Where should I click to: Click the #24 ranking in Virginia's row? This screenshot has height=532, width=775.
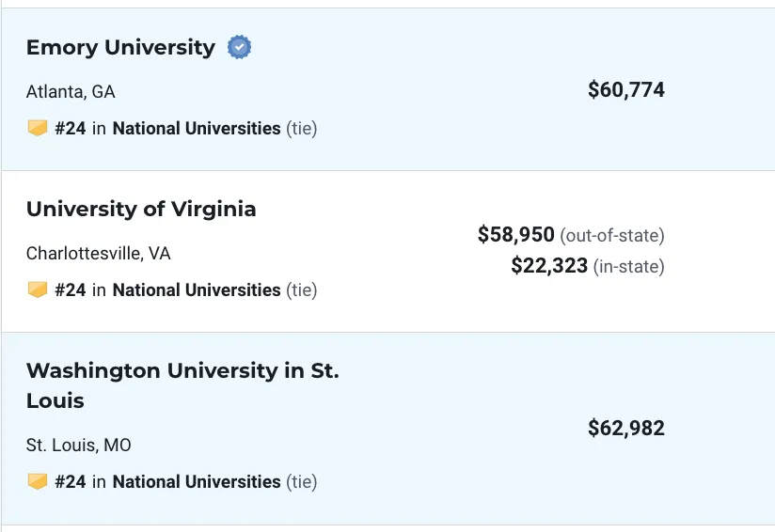click(71, 289)
